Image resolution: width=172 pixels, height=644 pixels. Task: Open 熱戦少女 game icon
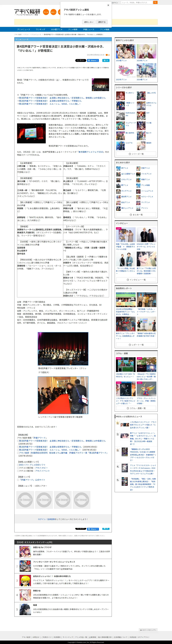(x=25, y=595)
